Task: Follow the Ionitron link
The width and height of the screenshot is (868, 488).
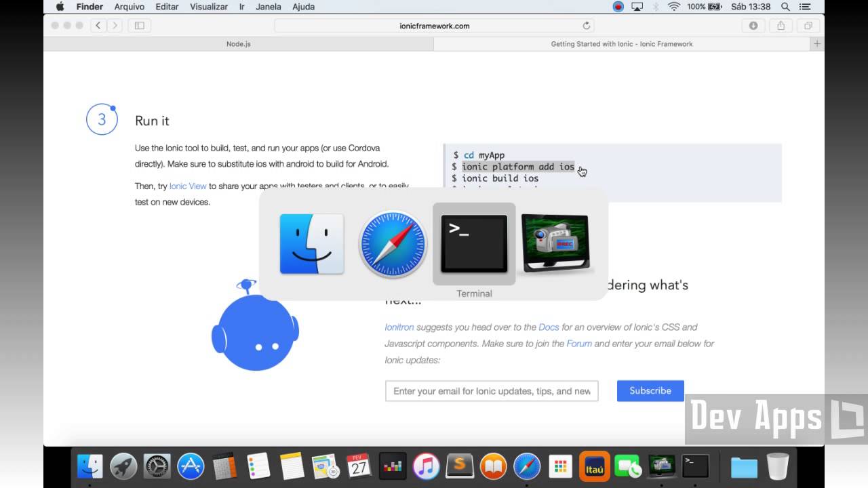Action: [399, 327]
